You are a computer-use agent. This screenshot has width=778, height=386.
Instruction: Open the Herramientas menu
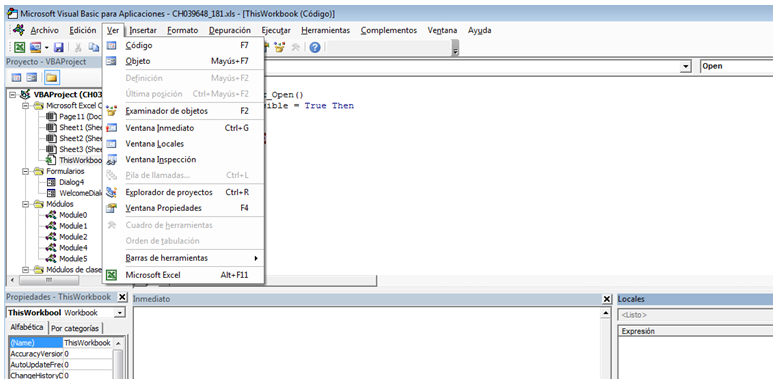point(325,30)
